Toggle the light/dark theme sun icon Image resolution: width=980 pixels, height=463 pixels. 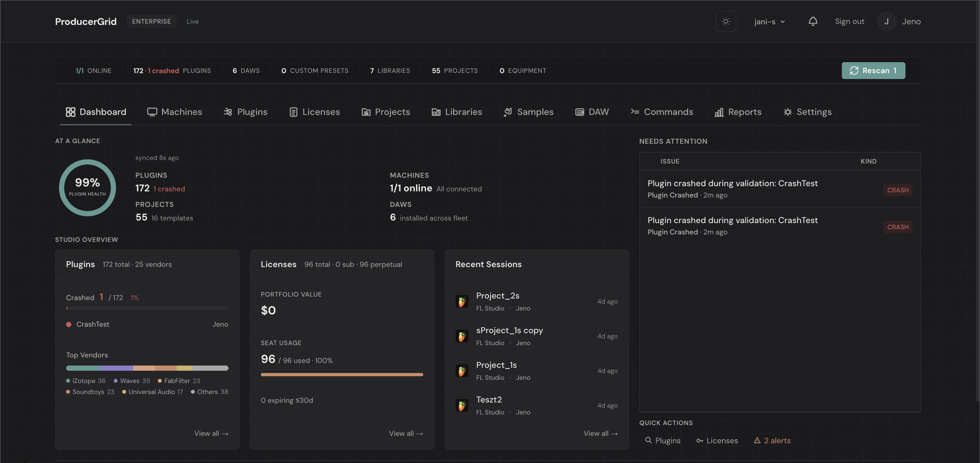pyautogui.click(x=726, y=21)
